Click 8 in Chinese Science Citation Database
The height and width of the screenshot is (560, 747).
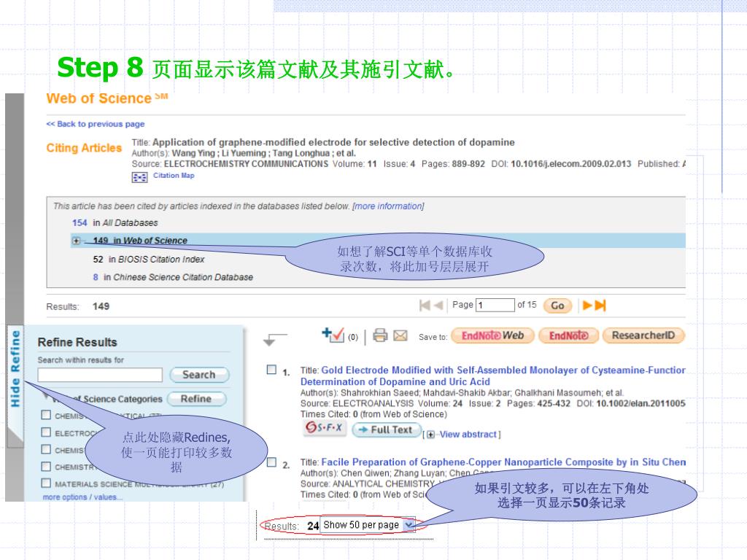(96, 277)
